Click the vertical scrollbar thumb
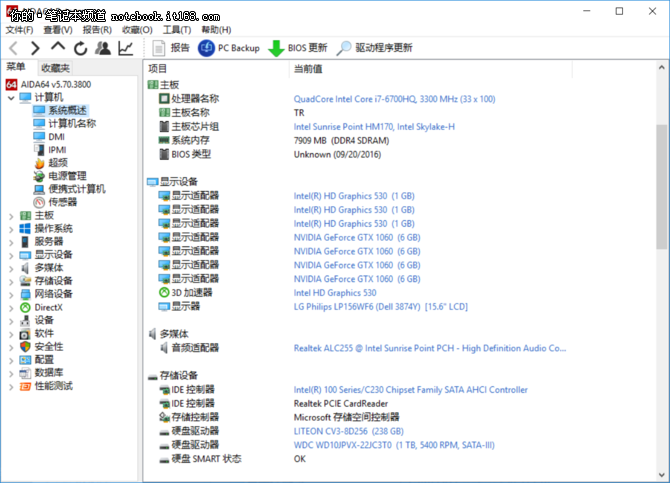Image resolution: width=670 pixels, height=483 pixels. 661,186
